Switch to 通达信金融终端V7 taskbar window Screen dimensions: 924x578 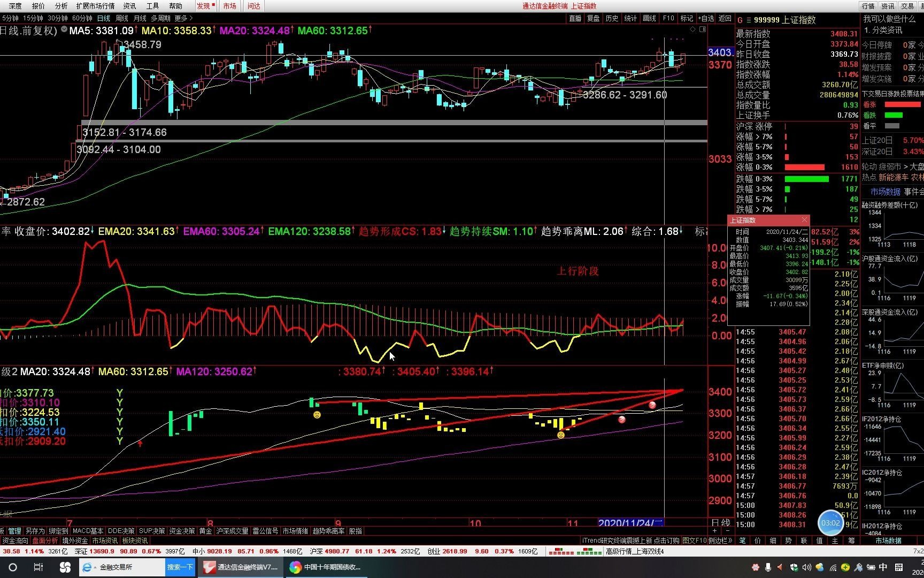coord(240,567)
